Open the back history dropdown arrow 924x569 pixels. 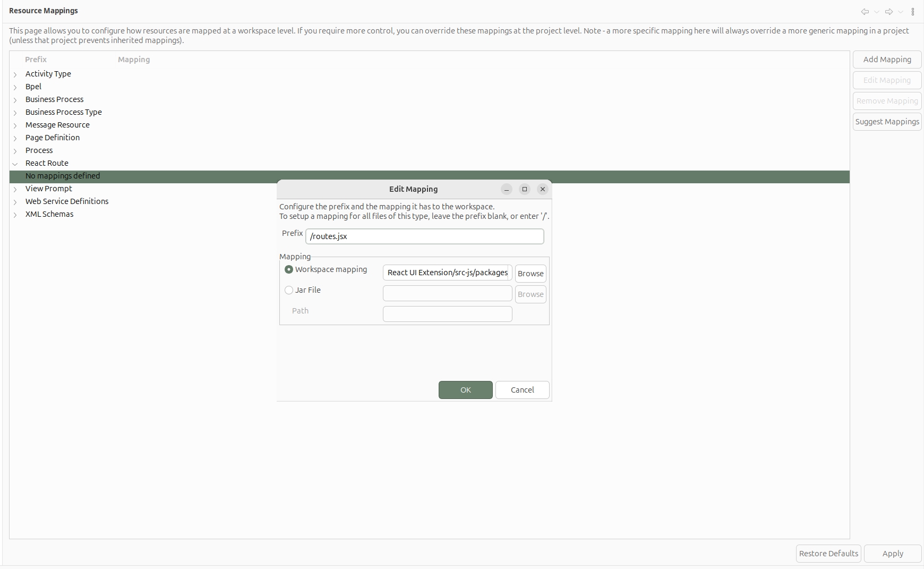877,12
